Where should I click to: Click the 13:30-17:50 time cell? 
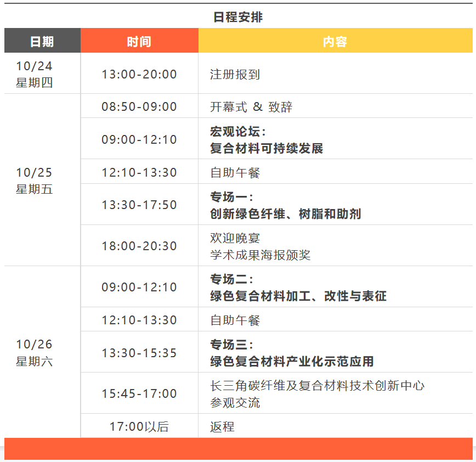pos(139,205)
